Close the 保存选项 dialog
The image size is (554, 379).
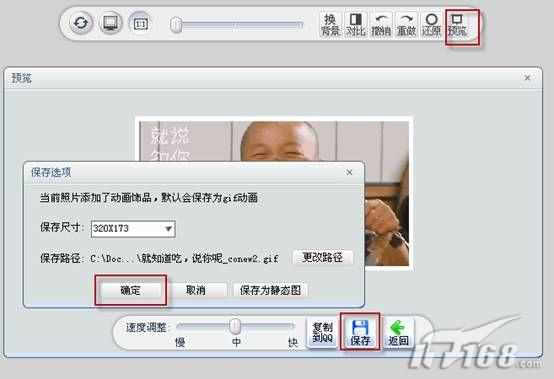(349, 172)
